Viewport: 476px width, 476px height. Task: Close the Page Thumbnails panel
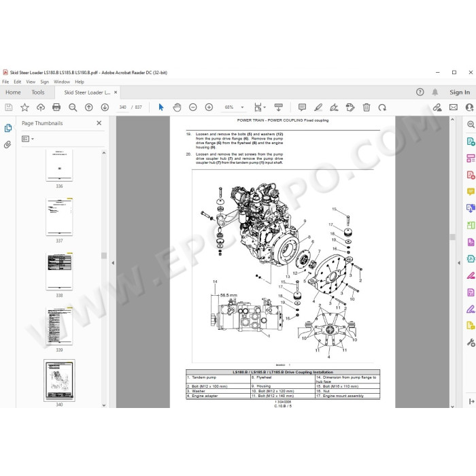point(99,123)
